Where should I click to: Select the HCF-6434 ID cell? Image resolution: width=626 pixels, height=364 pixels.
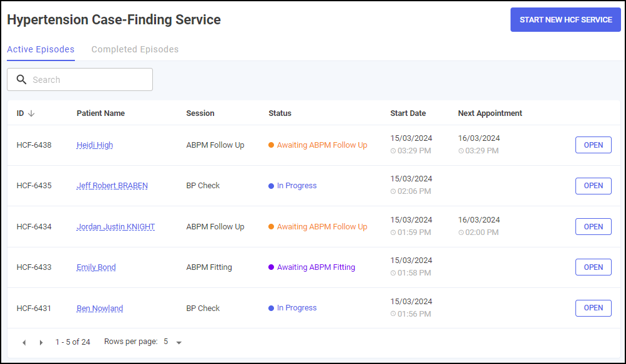tap(34, 227)
